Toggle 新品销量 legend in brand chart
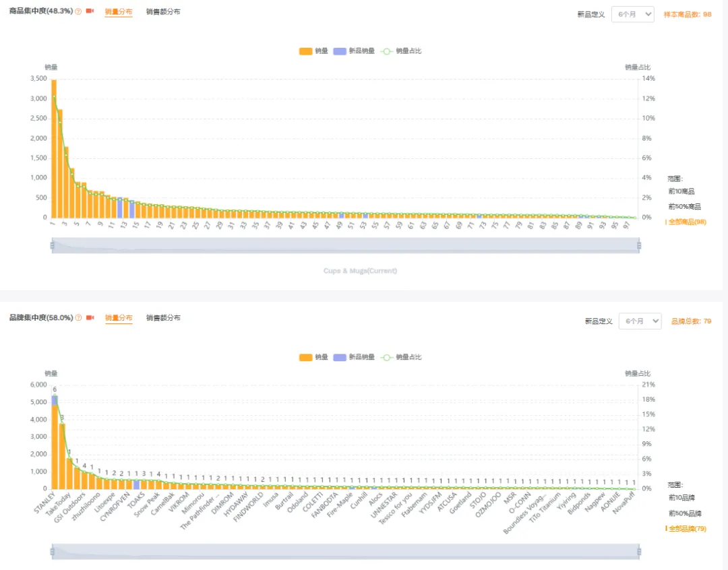The image size is (728, 570). (x=354, y=357)
